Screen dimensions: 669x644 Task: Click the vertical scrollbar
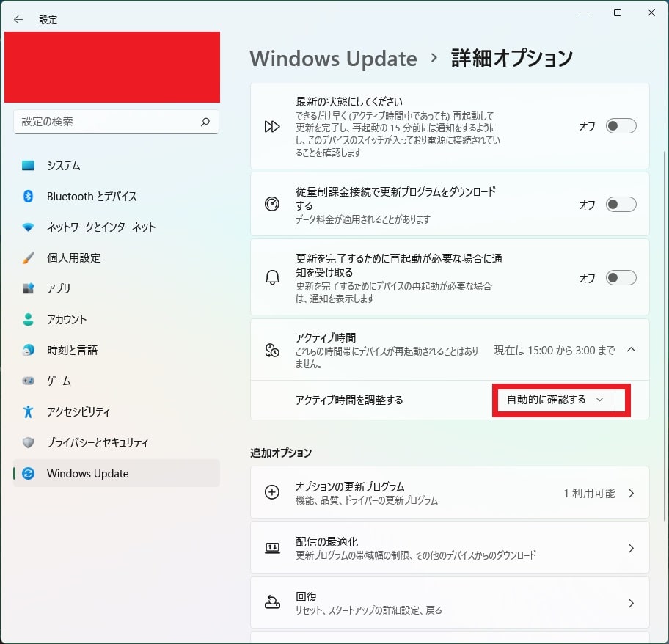[665, 336]
